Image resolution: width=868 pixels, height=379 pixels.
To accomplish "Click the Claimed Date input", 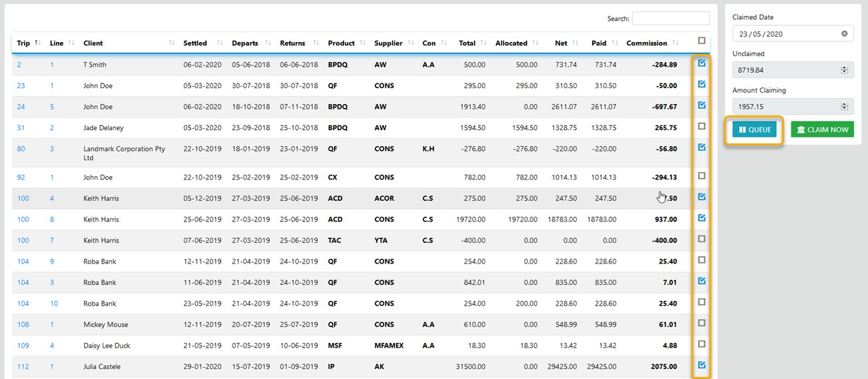I will point(785,33).
